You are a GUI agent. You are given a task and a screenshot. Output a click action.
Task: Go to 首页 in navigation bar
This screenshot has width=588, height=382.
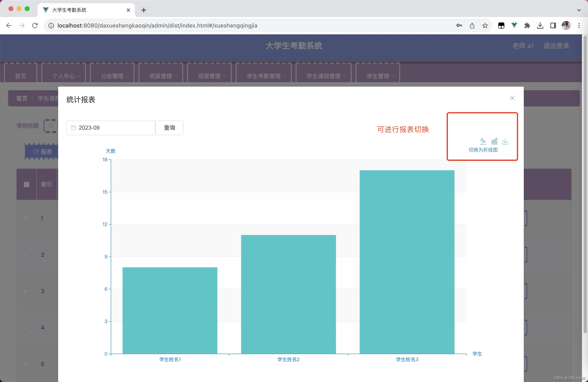[20, 76]
